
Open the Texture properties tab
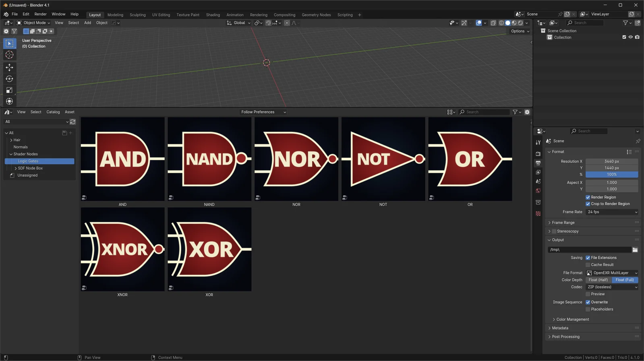pyautogui.click(x=538, y=214)
